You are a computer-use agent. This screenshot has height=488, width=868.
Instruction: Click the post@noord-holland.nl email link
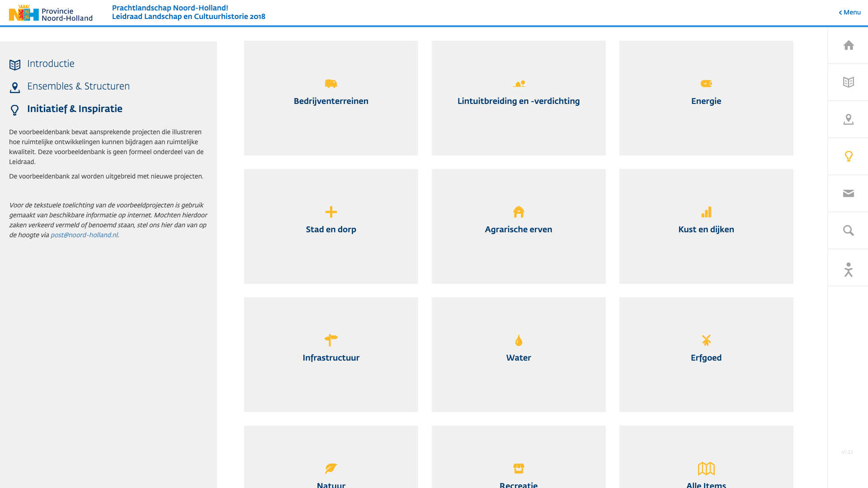click(x=84, y=235)
